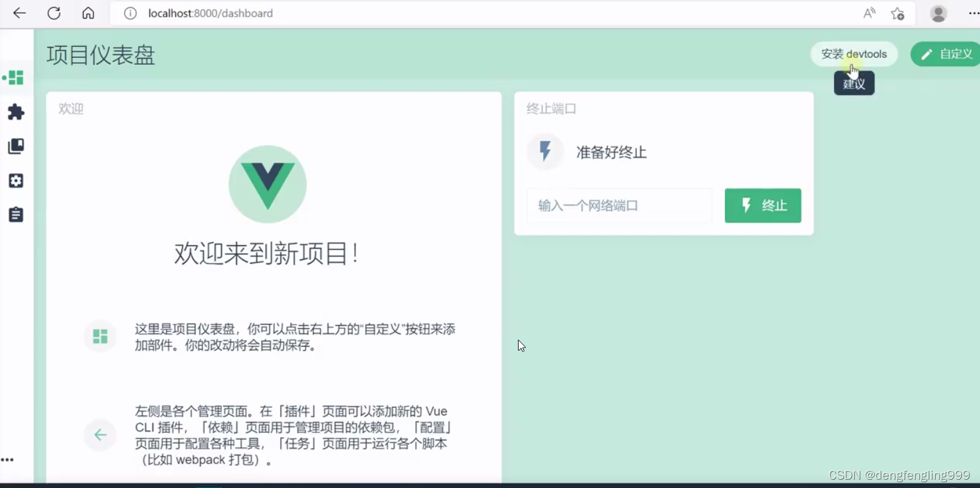Click the 自定义 customize button
Screen dimensions: 980x488
point(946,54)
